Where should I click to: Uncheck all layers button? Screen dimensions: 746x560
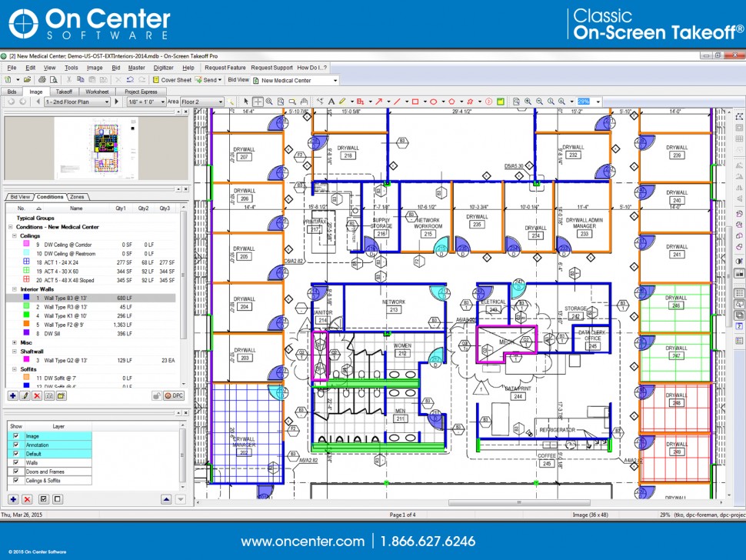point(57,499)
